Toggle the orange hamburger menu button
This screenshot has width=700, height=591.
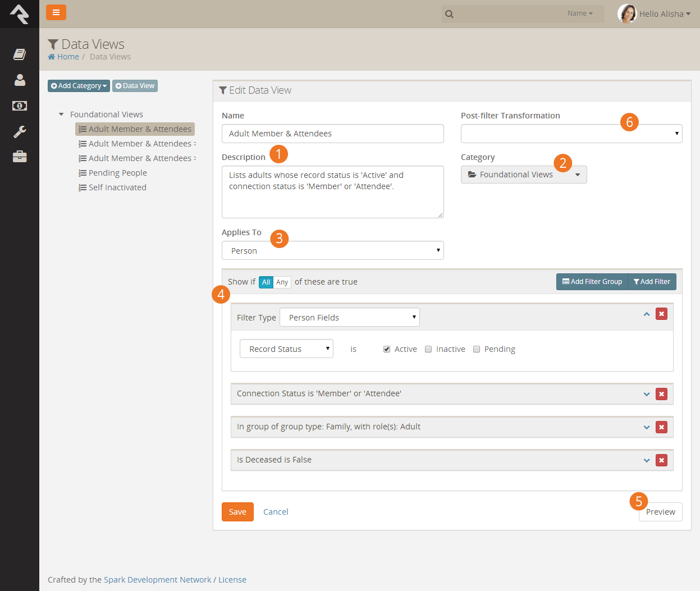[56, 12]
